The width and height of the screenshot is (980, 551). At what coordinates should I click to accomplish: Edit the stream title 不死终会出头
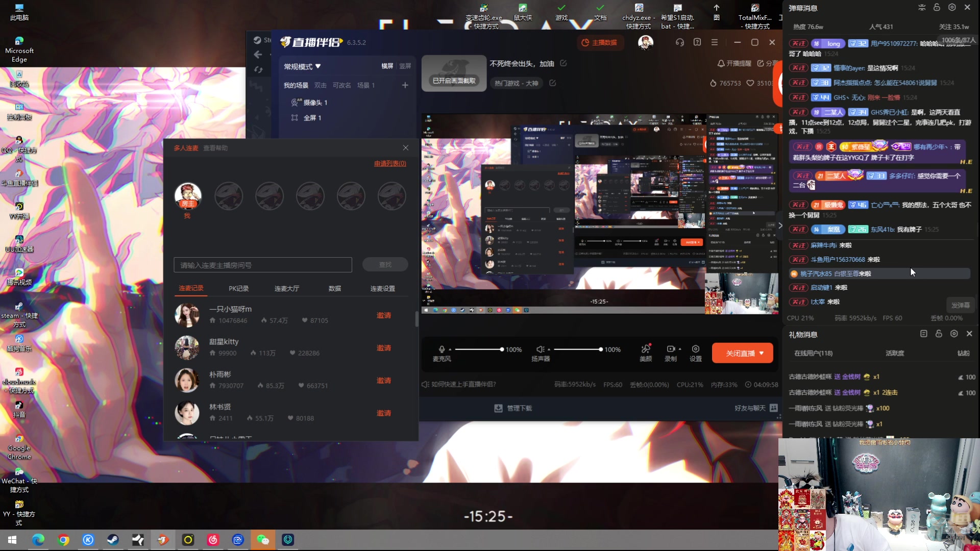tap(563, 63)
